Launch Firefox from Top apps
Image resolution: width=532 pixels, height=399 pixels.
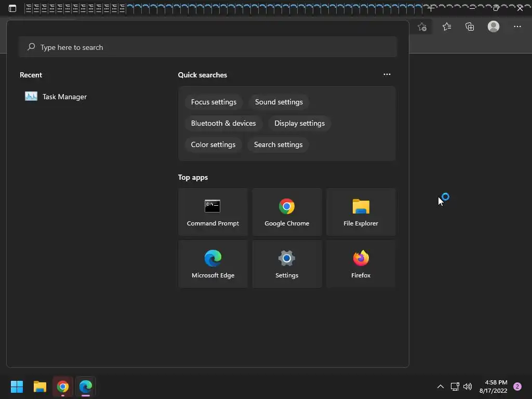pyautogui.click(x=361, y=264)
